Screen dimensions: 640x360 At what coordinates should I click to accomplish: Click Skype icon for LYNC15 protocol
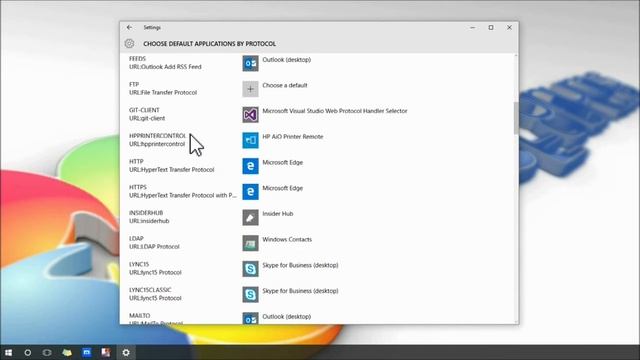tap(250, 269)
